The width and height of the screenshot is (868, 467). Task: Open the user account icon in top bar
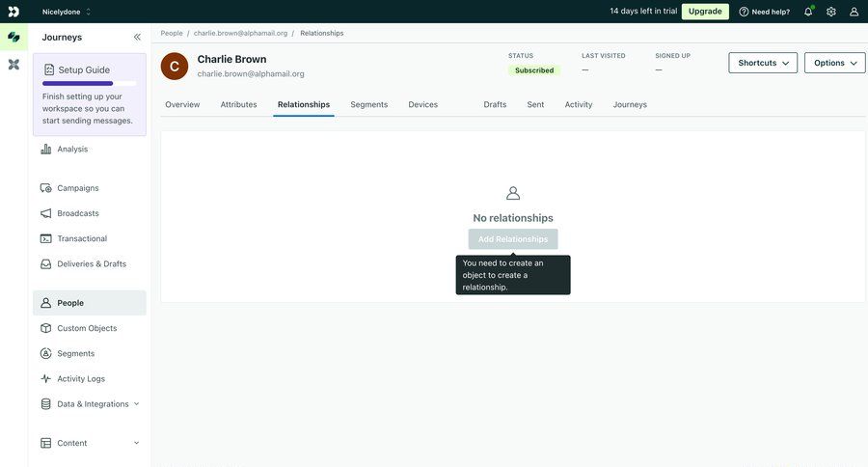click(854, 12)
